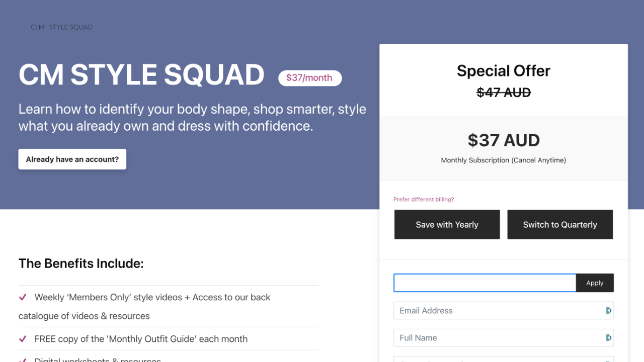
Task: Click the 'Monthly Subscription (Cancel Anytime)' note
Action: [x=503, y=160]
